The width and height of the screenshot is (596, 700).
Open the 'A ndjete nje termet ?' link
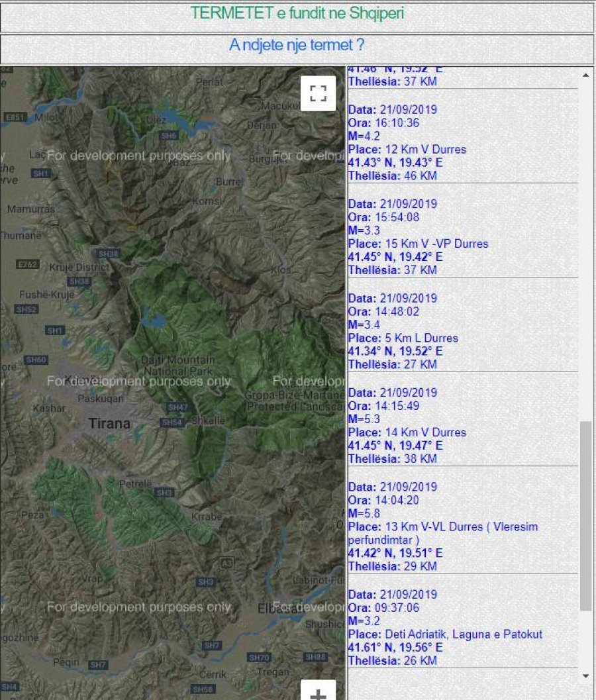coord(297,45)
